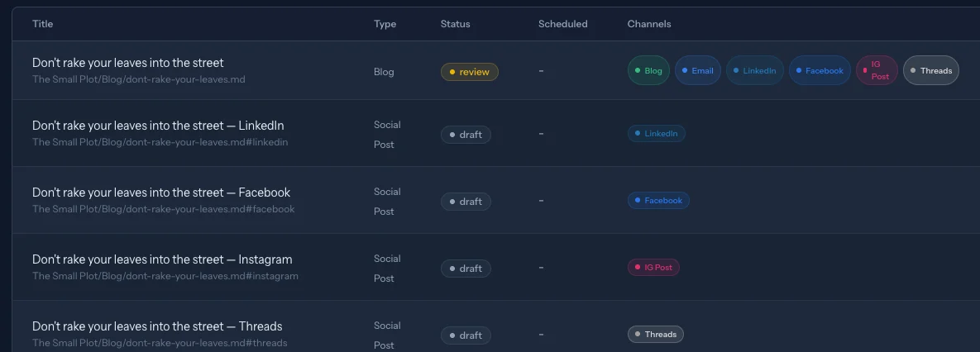Click the Facebook chip in the blog row
Image resolution: width=980 pixels, height=352 pixels.
(820, 70)
